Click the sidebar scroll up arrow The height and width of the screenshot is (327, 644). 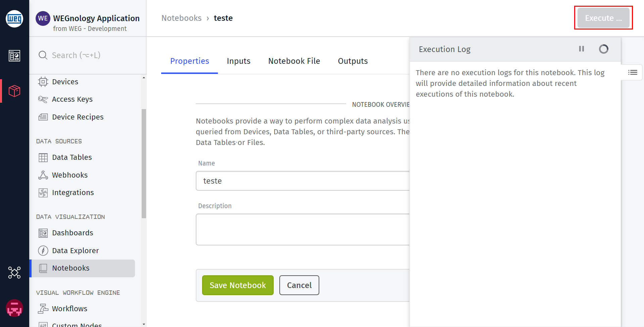point(144,78)
